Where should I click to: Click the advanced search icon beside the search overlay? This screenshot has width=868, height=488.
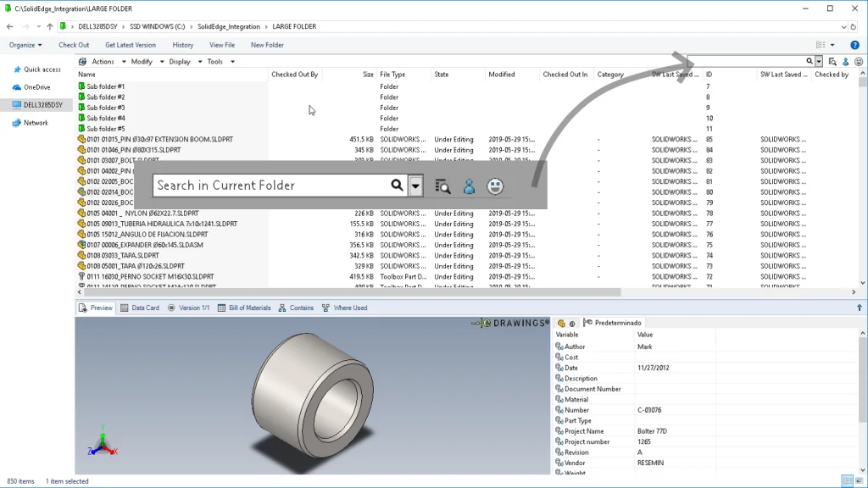coord(442,186)
